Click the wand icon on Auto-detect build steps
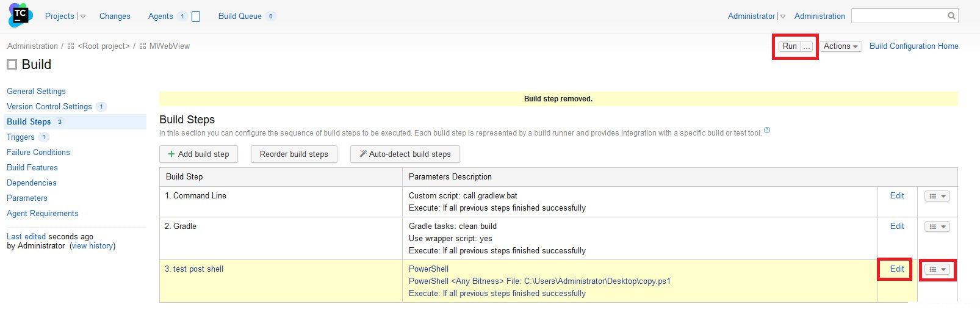The height and width of the screenshot is (315, 980). (363, 154)
